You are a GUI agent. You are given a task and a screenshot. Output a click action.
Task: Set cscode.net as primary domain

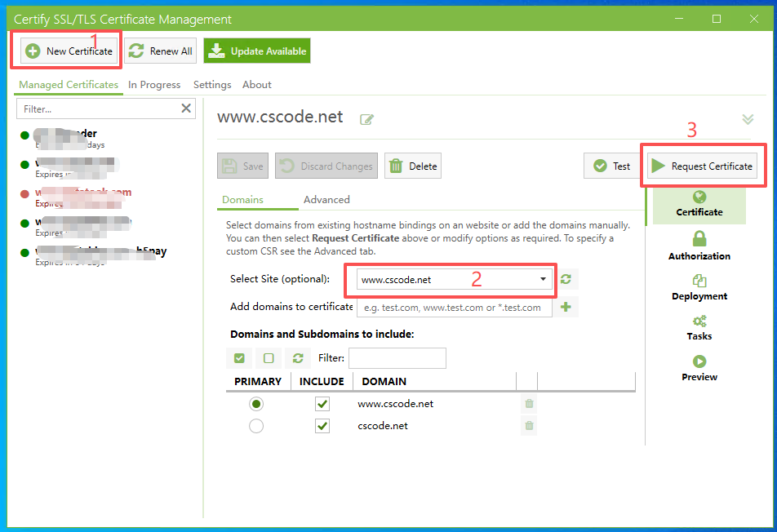[x=256, y=425]
